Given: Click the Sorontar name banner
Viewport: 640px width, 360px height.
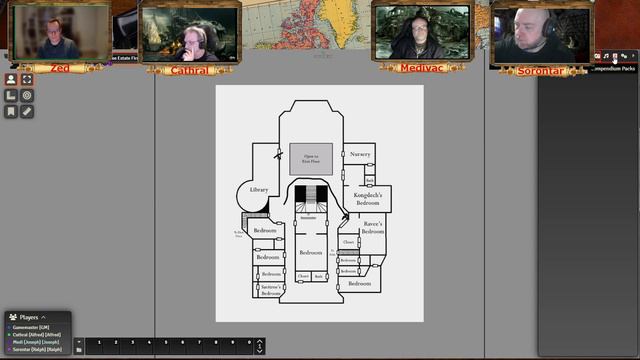Looking at the screenshot, I should coord(540,71).
